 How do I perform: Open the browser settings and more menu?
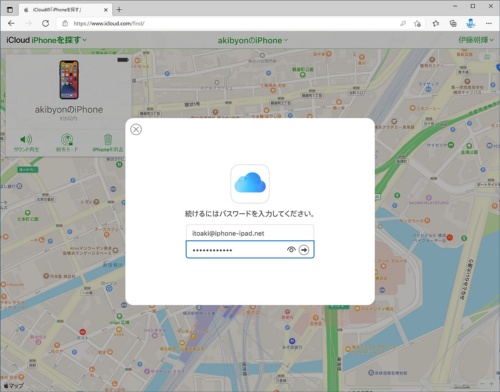tap(489, 23)
